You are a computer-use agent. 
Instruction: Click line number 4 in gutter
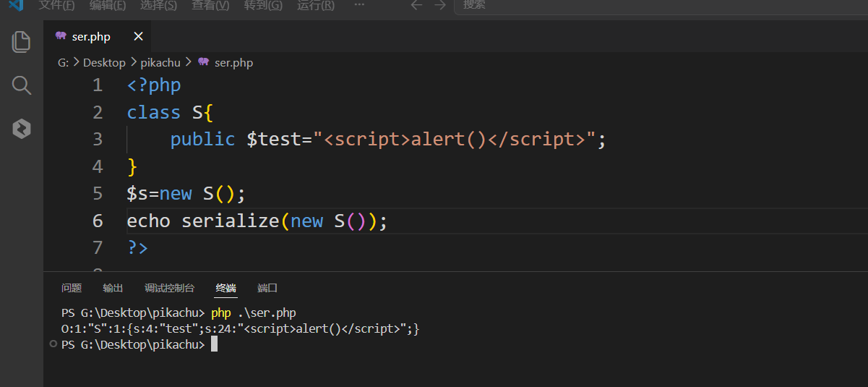tap(98, 166)
